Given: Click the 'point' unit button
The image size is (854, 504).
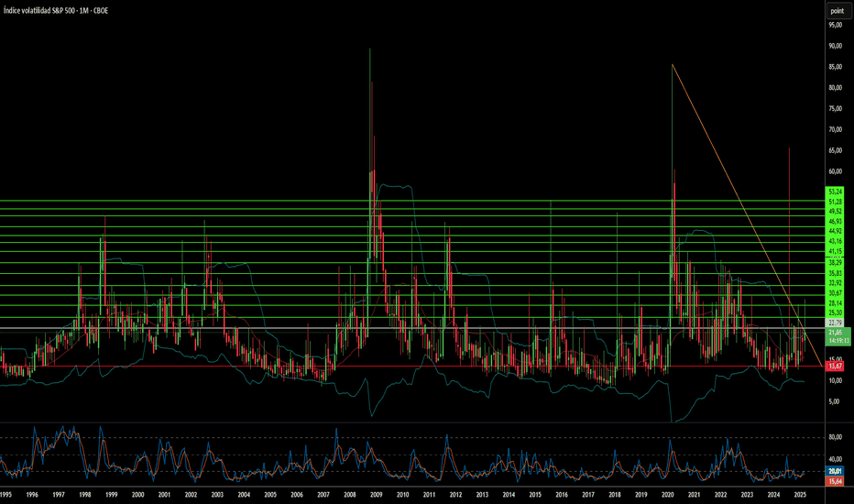Looking at the screenshot, I should coord(835,10).
